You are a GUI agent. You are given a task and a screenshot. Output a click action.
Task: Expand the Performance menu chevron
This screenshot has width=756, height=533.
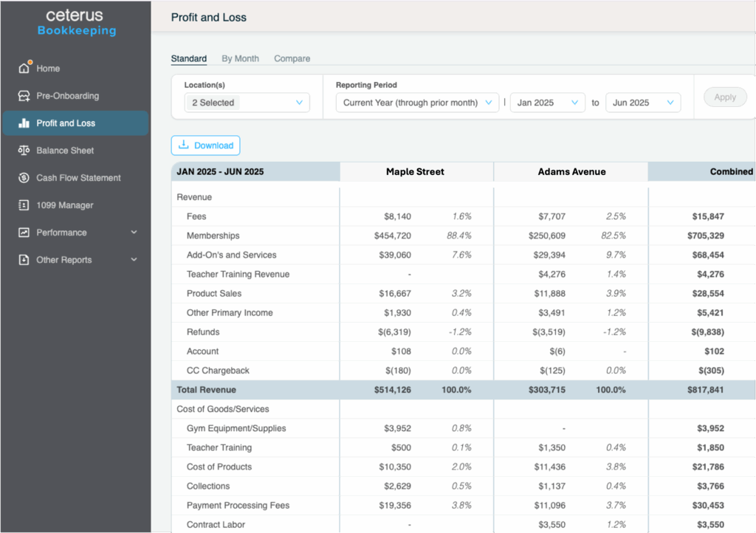[134, 233]
